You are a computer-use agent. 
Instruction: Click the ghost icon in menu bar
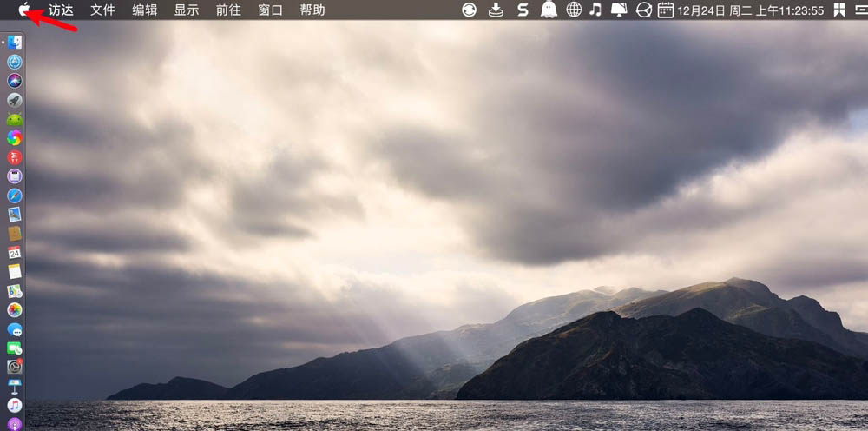tap(549, 10)
